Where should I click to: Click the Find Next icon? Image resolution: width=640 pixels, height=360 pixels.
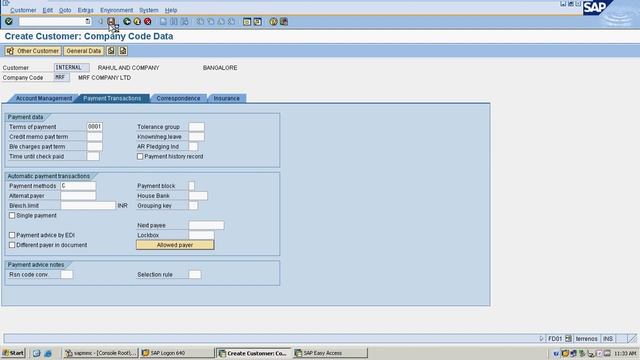pyautogui.click(x=184, y=21)
